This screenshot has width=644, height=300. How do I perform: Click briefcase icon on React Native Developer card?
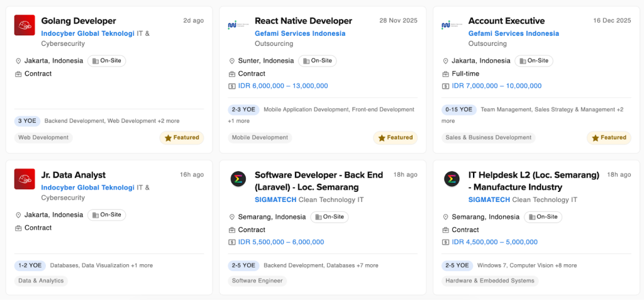pos(231,74)
